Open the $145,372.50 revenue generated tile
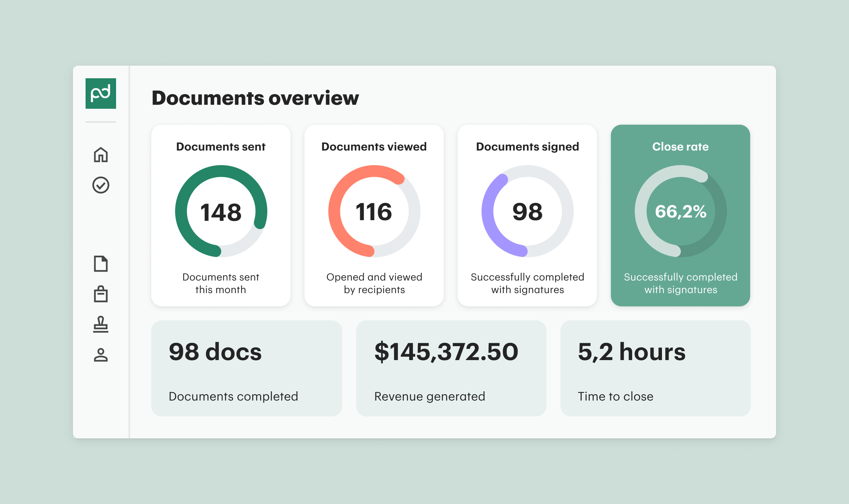This screenshot has width=849, height=504. (451, 368)
